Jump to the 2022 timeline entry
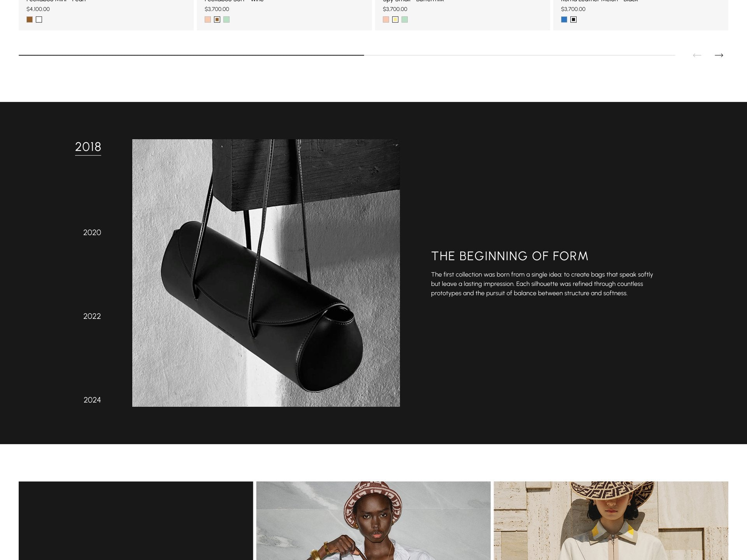This screenshot has width=747, height=560. (92, 316)
